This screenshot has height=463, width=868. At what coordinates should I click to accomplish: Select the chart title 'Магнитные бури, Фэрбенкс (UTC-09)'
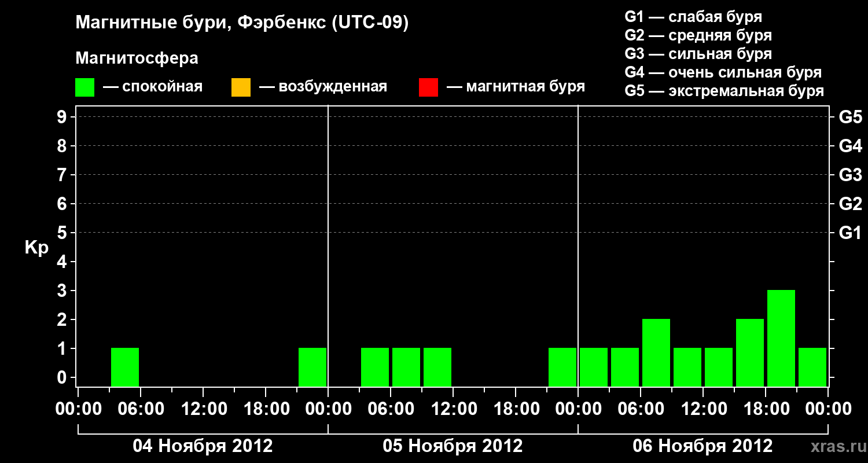coord(242,24)
